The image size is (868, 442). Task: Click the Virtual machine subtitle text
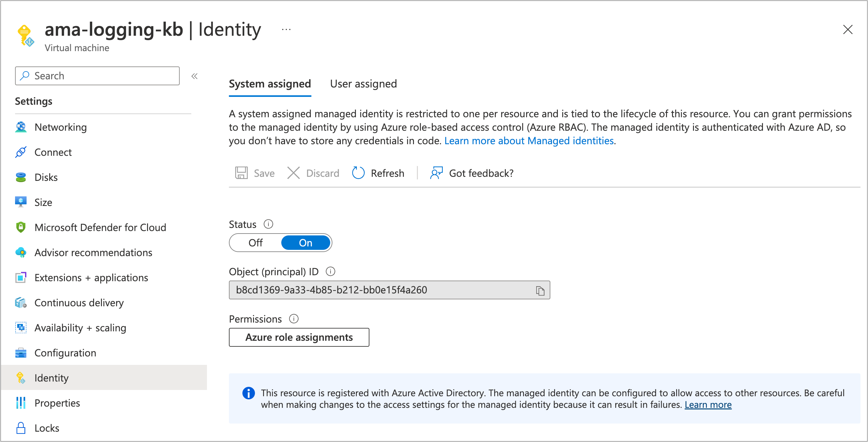point(77,48)
